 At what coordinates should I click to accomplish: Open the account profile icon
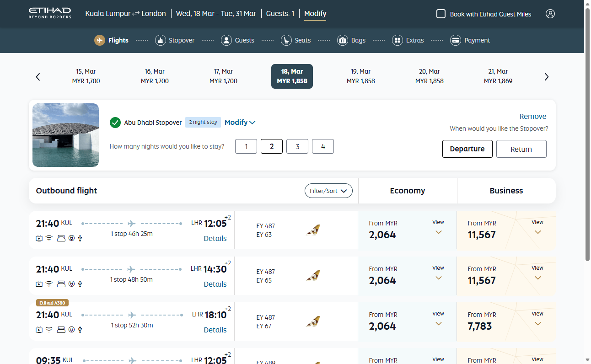coord(550,14)
